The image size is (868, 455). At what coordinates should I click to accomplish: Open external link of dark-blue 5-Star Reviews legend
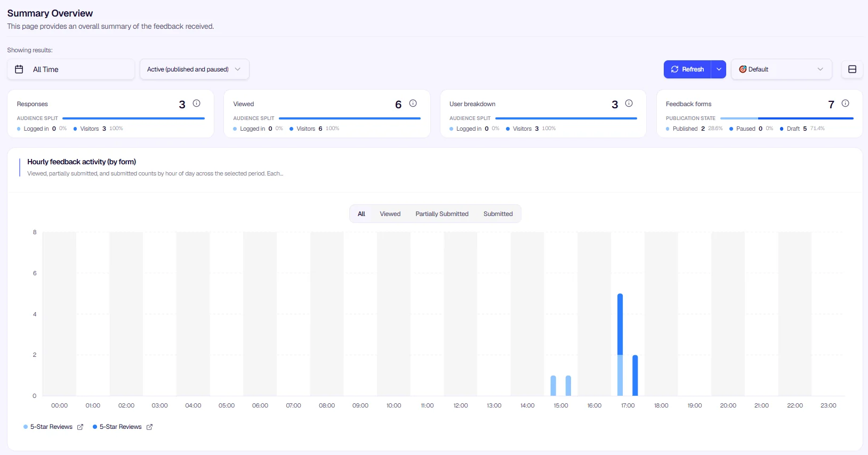point(150,427)
